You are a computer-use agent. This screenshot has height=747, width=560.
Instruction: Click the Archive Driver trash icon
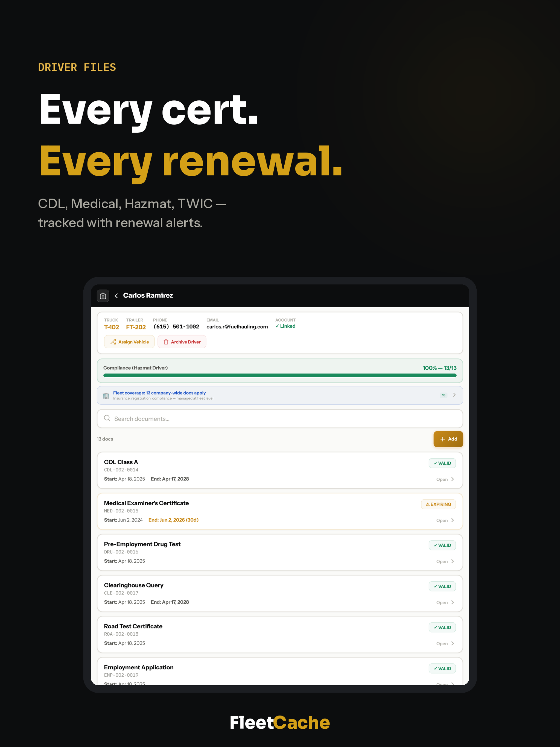coord(166,342)
